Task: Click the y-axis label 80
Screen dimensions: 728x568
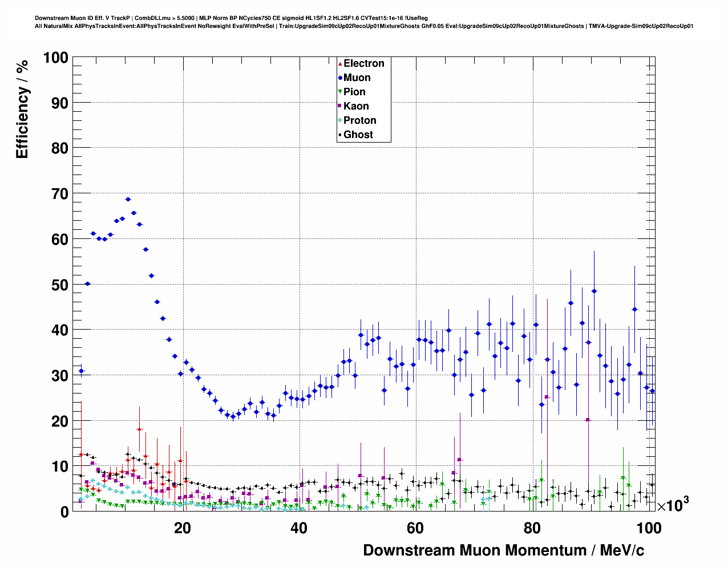Action: pyautogui.click(x=60, y=148)
